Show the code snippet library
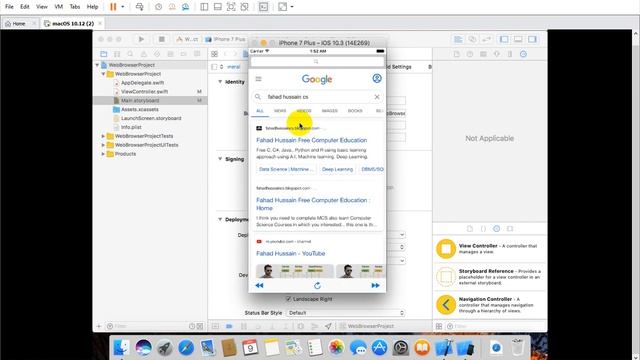The width and height of the screenshot is (640, 360). [x=483, y=229]
